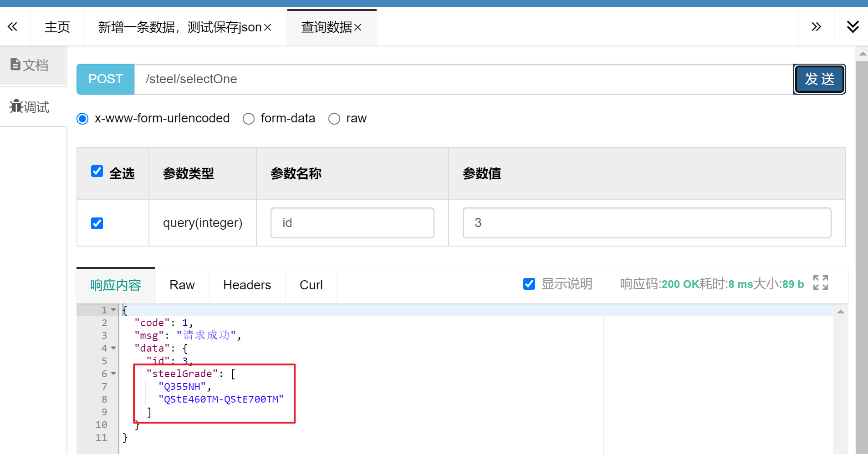The width and height of the screenshot is (868, 454).
Task: Close the 新增一条数据 tab with its X
Action: [x=268, y=27]
